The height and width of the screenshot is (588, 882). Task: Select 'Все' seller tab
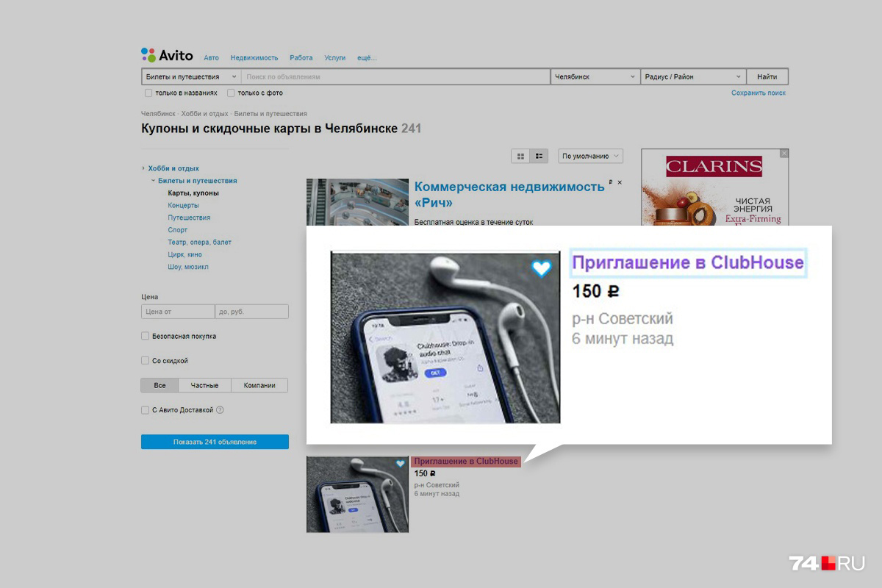[159, 385]
